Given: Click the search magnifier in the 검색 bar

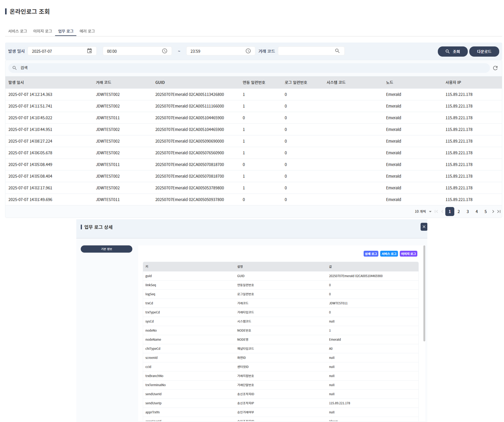Looking at the screenshot, I should tap(14, 67).
